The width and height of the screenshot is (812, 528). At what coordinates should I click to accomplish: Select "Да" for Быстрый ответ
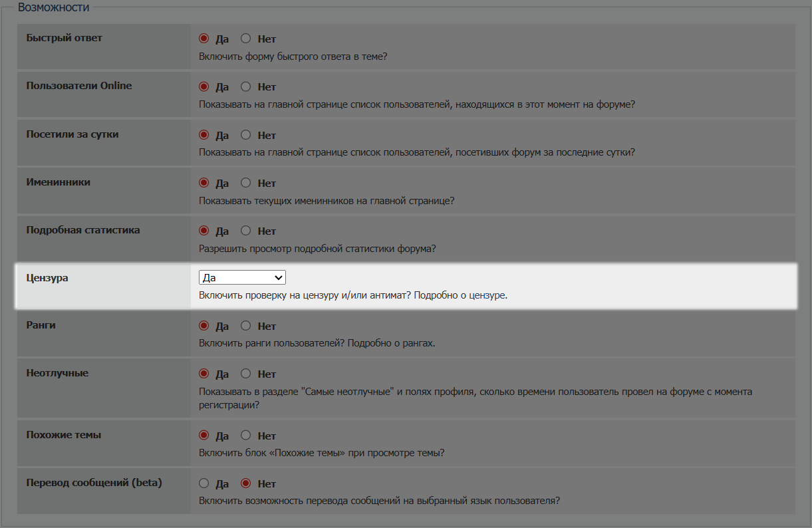click(204, 39)
